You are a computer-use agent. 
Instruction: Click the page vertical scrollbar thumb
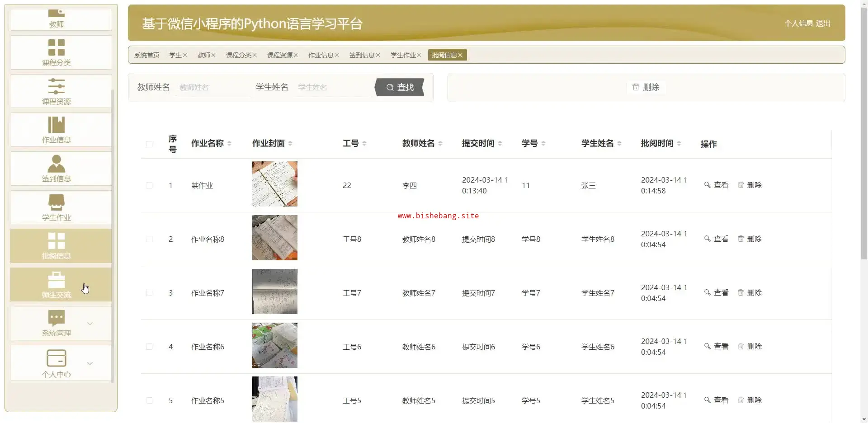tap(864, 136)
